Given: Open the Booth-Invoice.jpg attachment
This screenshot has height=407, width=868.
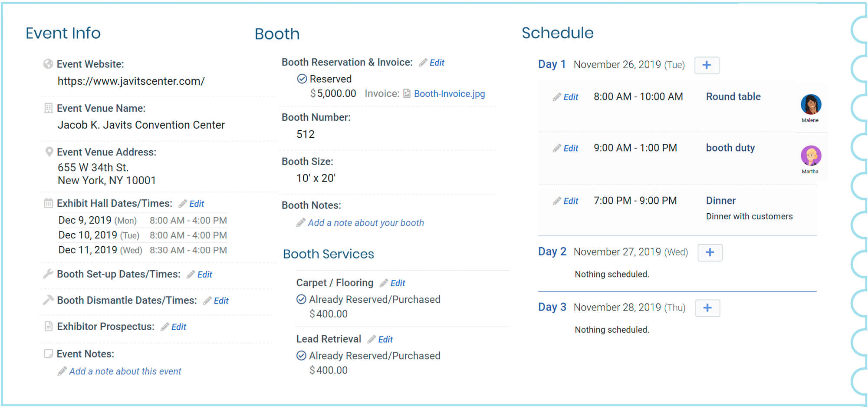Looking at the screenshot, I should (449, 93).
